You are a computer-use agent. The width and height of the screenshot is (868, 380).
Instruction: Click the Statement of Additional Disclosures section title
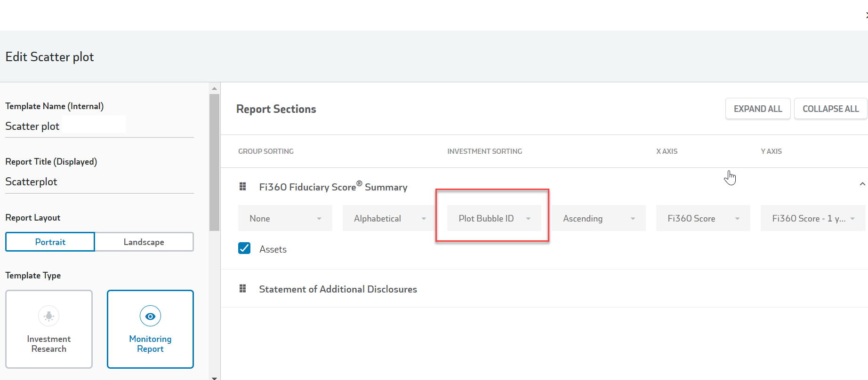tap(338, 289)
